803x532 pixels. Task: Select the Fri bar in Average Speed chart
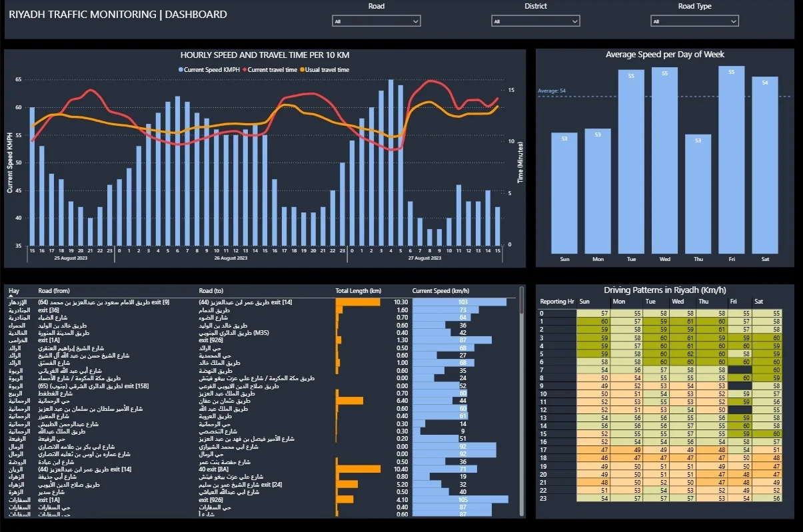coord(732,159)
